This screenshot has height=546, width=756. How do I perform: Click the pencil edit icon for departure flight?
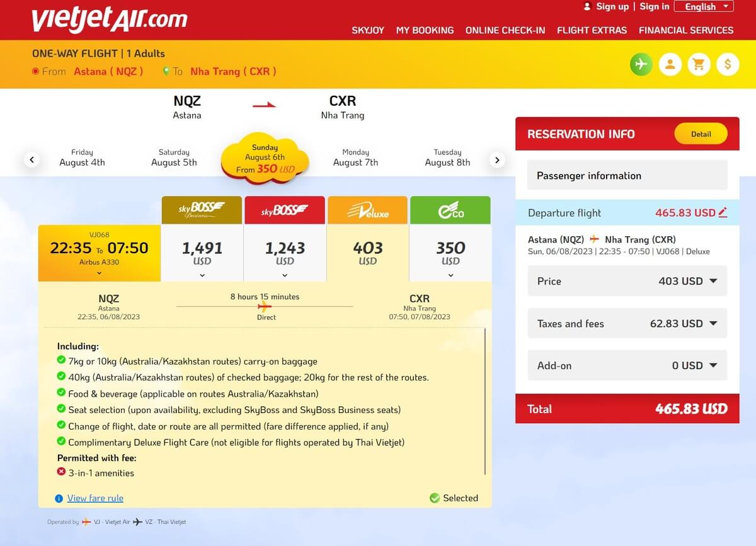(x=723, y=212)
